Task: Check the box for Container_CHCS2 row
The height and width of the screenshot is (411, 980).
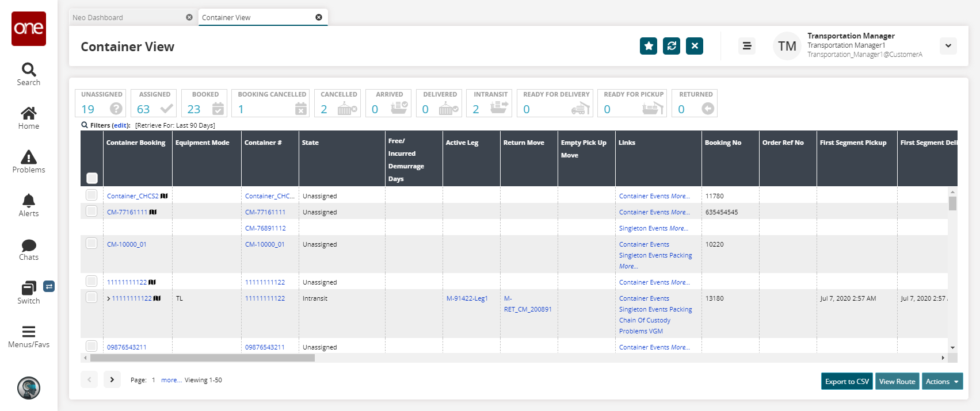Action: click(x=91, y=195)
